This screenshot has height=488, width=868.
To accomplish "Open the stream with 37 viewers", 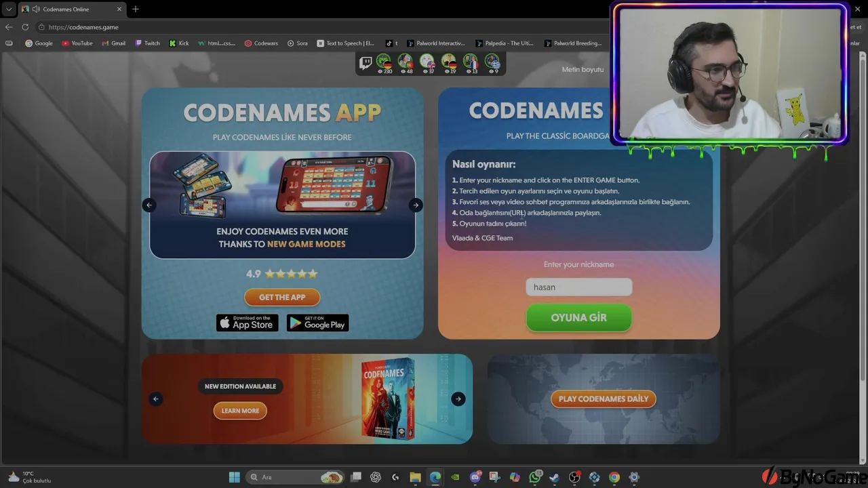I will pos(427,64).
